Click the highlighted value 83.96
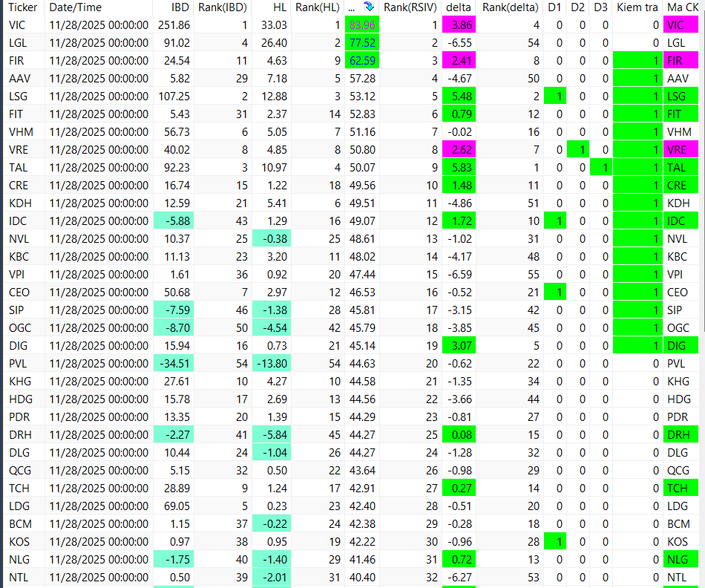 362,25
